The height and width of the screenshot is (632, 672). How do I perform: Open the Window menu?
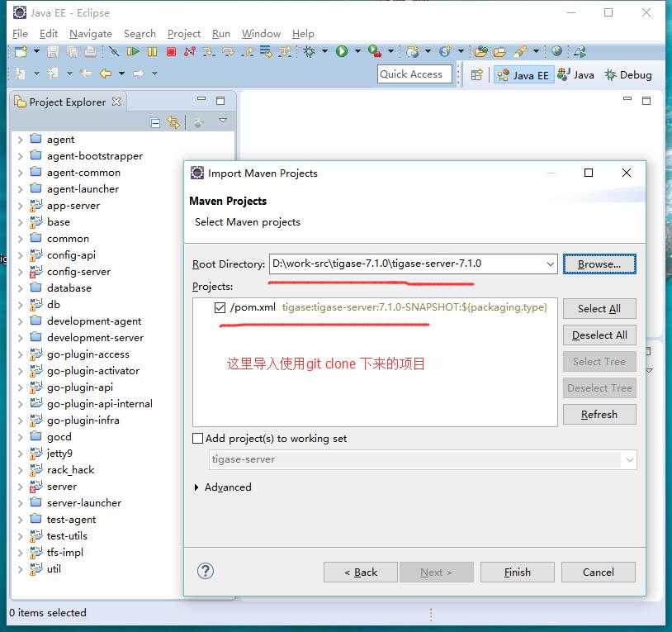tap(261, 33)
